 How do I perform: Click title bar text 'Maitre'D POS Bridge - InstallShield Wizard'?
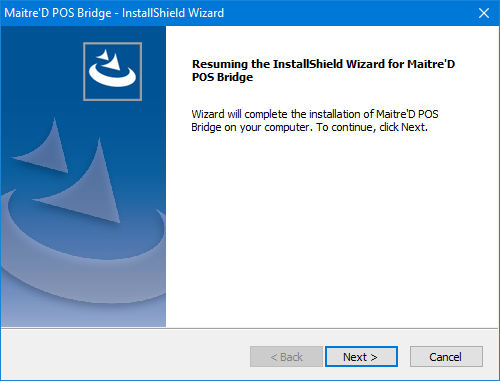coord(114,13)
